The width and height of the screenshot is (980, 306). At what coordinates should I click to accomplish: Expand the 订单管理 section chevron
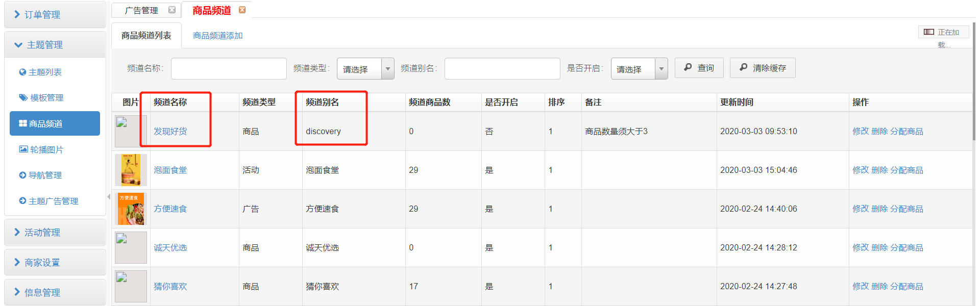click(17, 14)
